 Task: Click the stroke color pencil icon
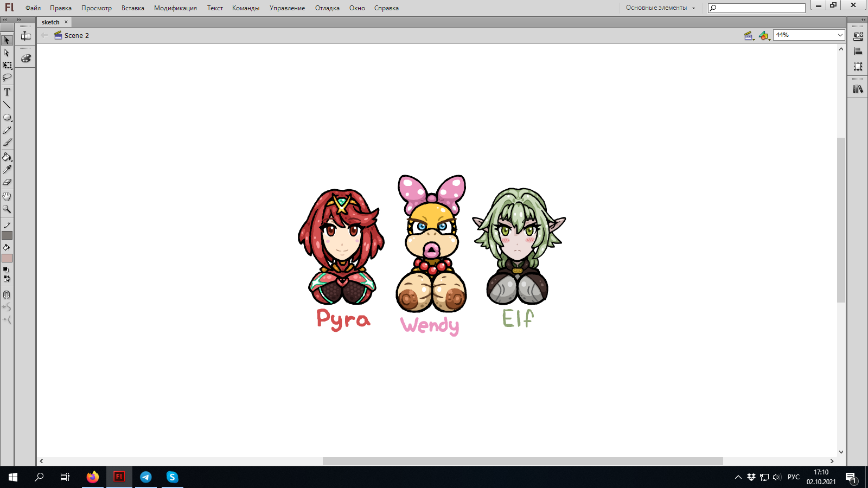pyautogui.click(x=7, y=225)
